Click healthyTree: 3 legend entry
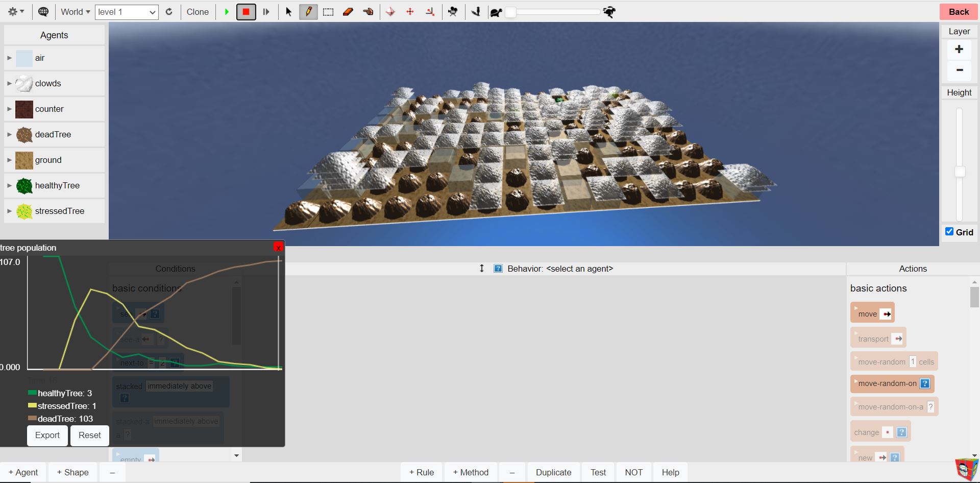 60,393
